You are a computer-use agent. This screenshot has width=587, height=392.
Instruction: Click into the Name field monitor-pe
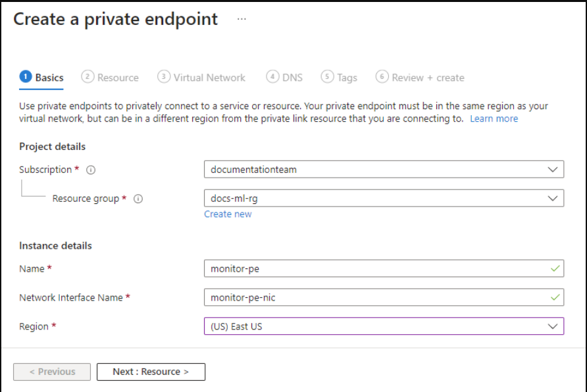tap(384, 268)
